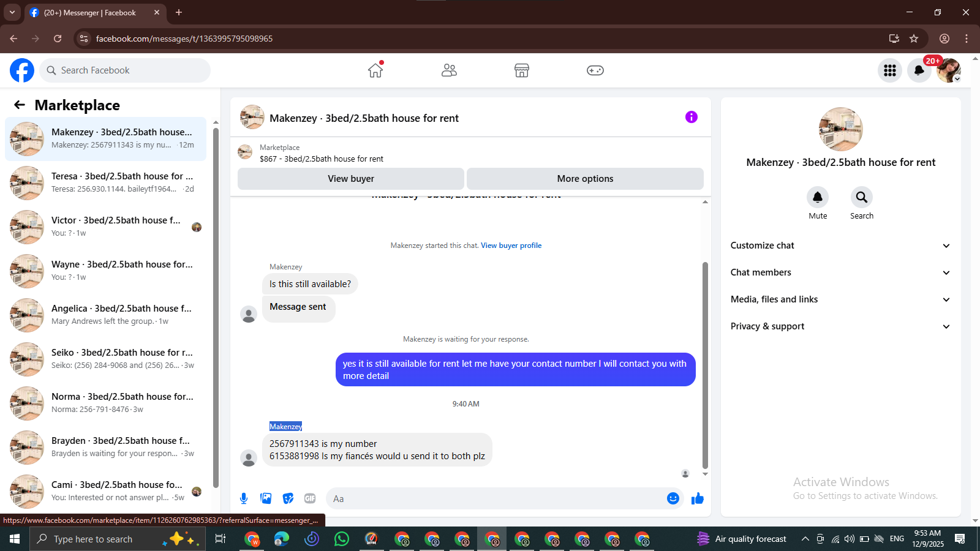Open the account profile picture menu

coord(949,70)
